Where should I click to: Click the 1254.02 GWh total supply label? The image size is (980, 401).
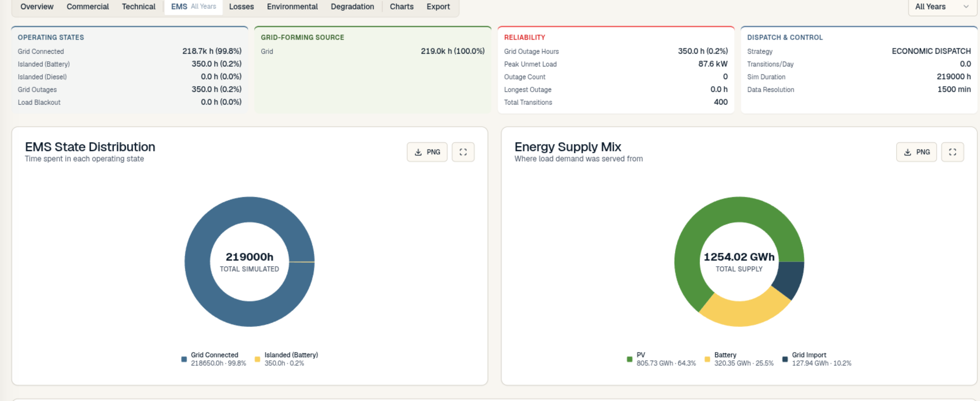[x=739, y=257]
